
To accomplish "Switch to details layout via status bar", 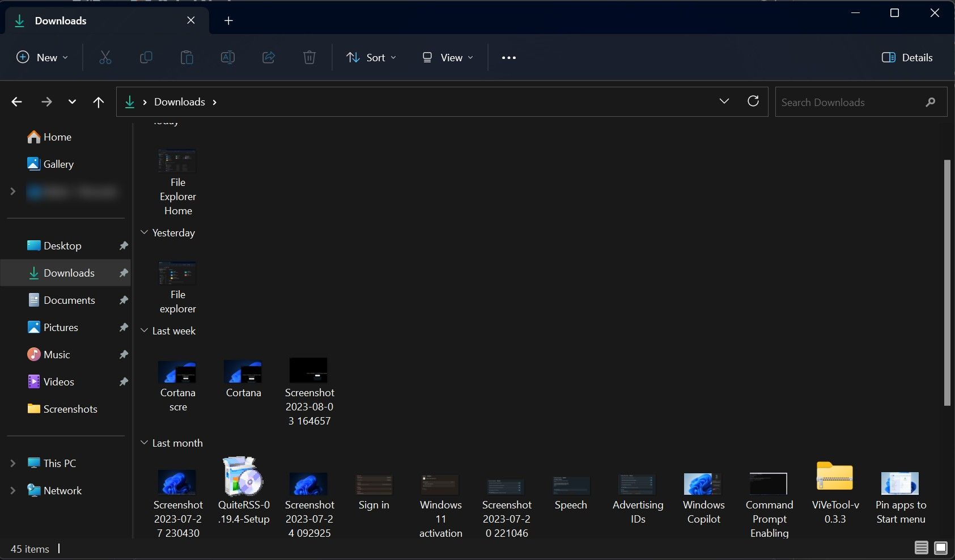I will (922, 548).
